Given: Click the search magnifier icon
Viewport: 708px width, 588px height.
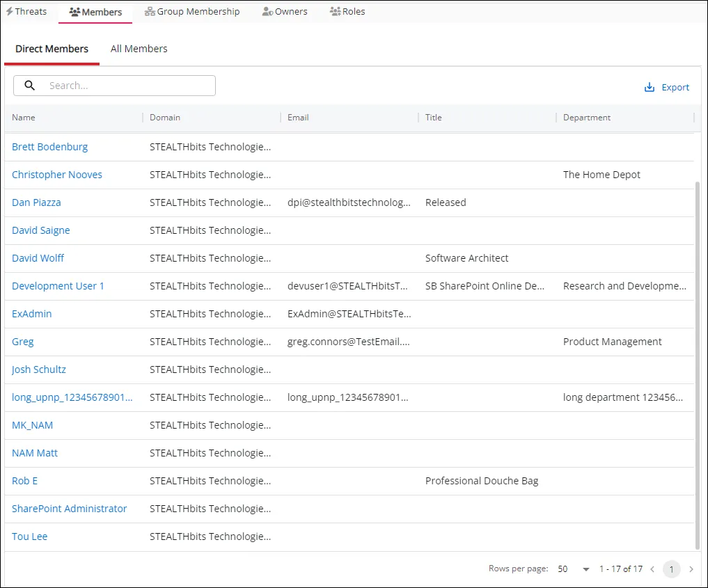Looking at the screenshot, I should coord(29,86).
